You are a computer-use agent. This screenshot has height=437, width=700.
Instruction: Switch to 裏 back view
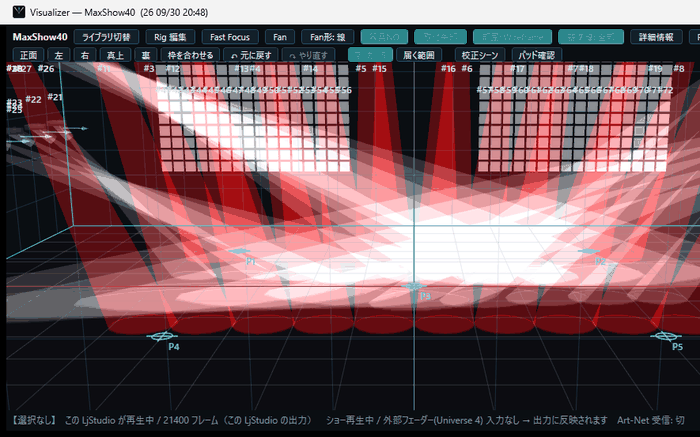pos(146,55)
